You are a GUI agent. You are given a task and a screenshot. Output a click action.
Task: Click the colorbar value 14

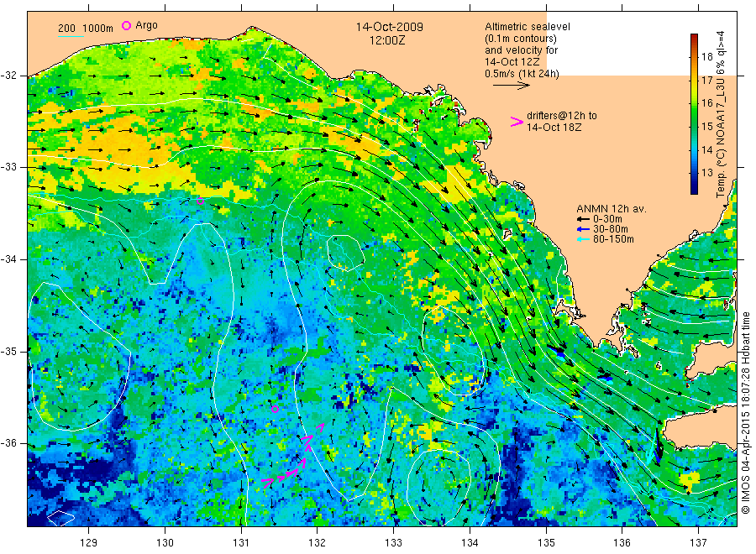[x=706, y=149]
